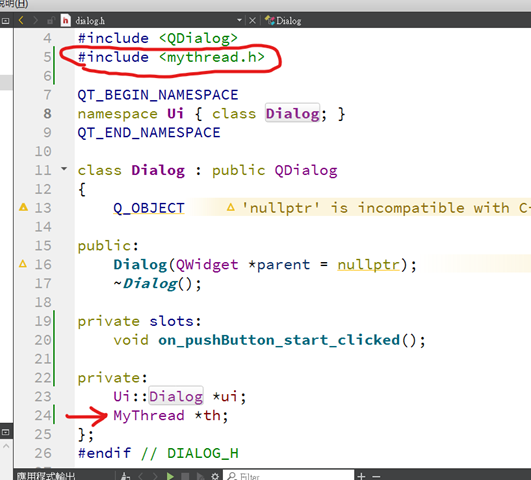Image resolution: width=531 pixels, height=480 pixels.
Task: Click the warning triangle inside line 13 annotation
Action: [x=231, y=207]
